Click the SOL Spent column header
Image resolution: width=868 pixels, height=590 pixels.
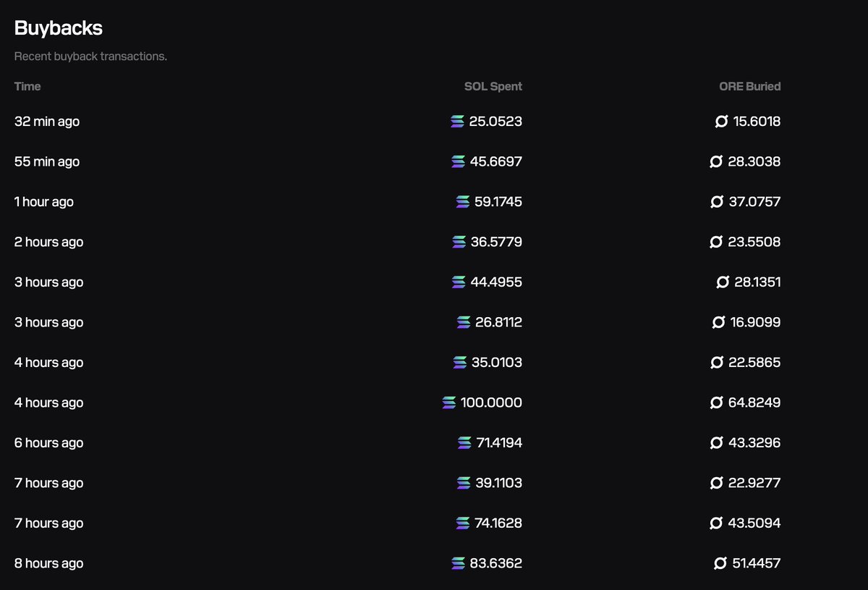[x=493, y=86]
